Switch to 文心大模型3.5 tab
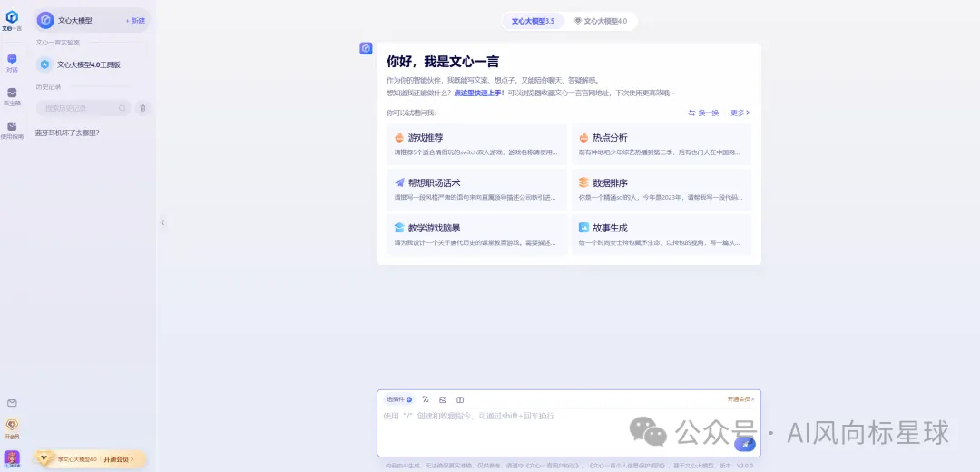Image resolution: width=980 pixels, height=472 pixels. point(534,21)
